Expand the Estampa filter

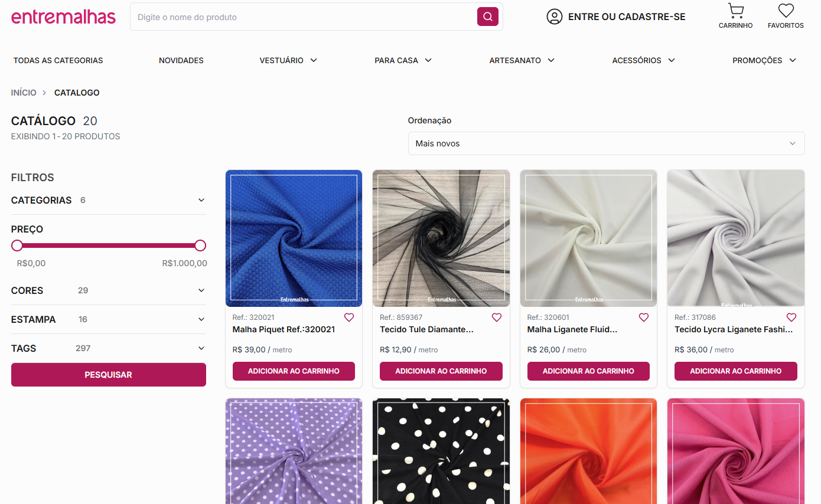pyautogui.click(x=109, y=319)
